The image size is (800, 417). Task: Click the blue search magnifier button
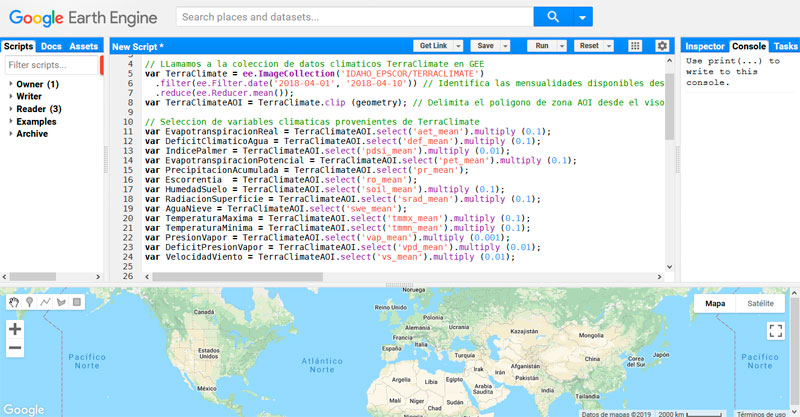553,17
